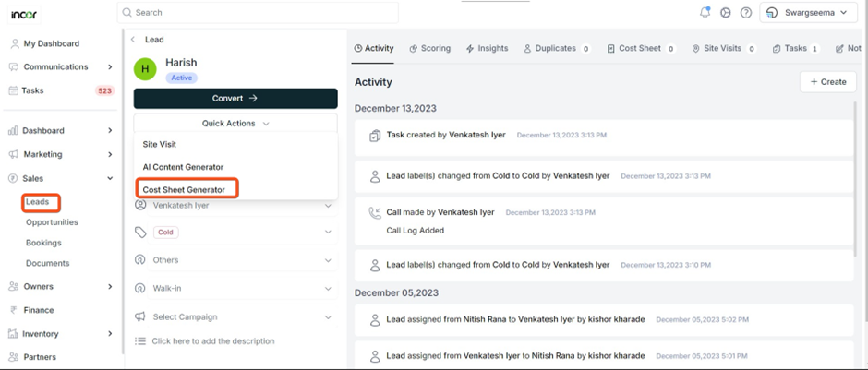Switch to the Scoring tab
This screenshot has height=370, width=868.
[x=430, y=48]
